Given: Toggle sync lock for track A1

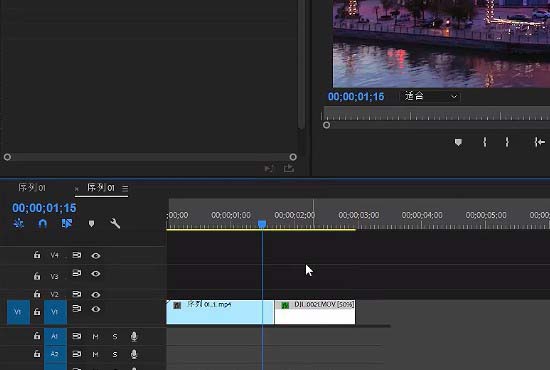Looking at the screenshot, I should coord(77,336).
